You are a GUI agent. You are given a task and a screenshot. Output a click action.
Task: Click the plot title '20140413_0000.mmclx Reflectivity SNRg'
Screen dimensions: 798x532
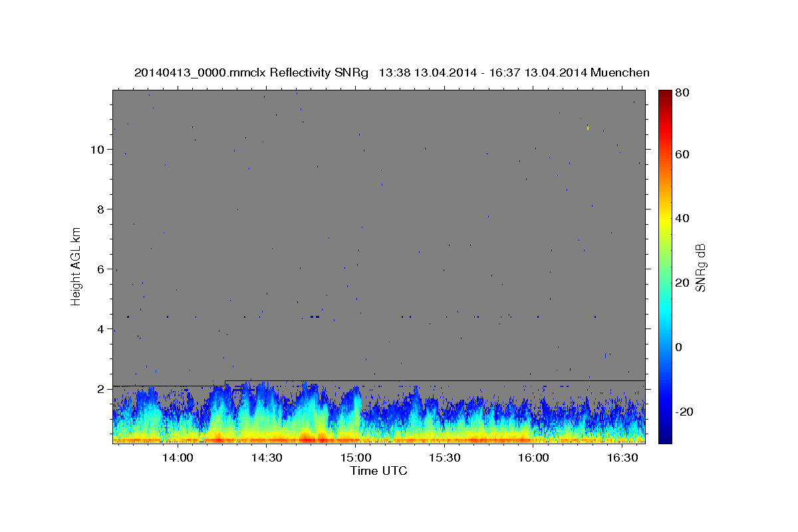coord(251,72)
